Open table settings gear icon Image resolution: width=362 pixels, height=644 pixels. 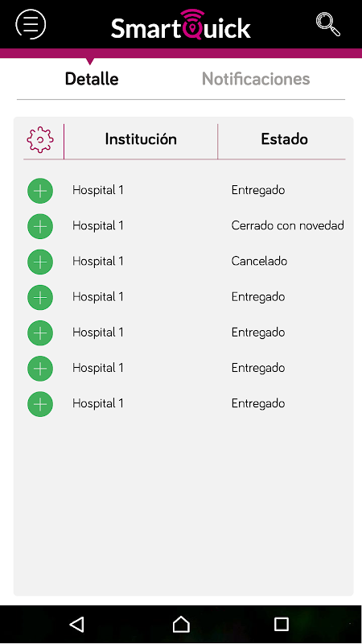click(39, 139)
